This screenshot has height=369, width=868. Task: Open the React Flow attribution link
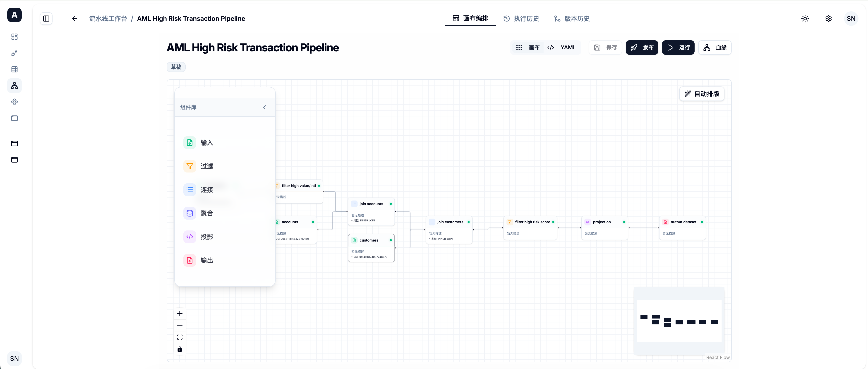pos(718,357)
